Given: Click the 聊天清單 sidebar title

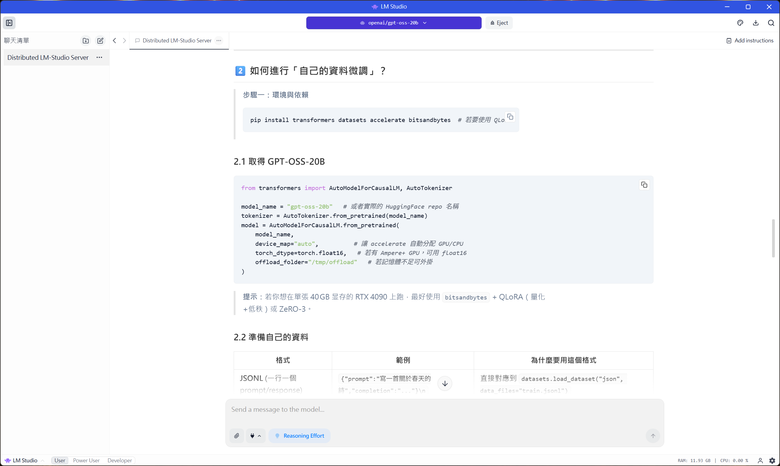Looking at the screenshot, I should pos(16,41).
